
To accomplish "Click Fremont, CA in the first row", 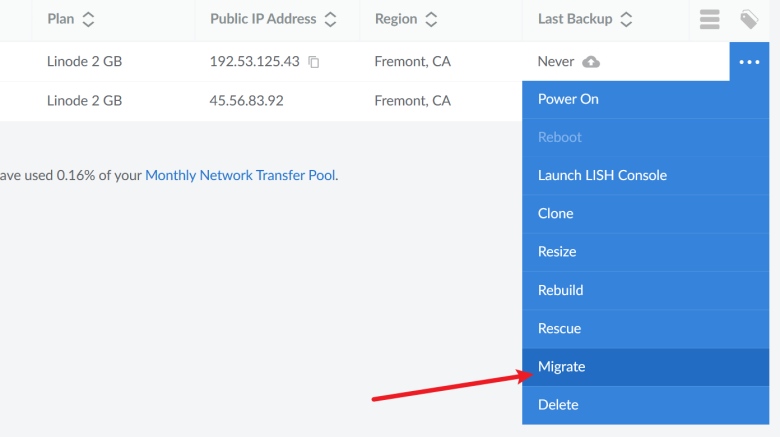I will (412, 61).
